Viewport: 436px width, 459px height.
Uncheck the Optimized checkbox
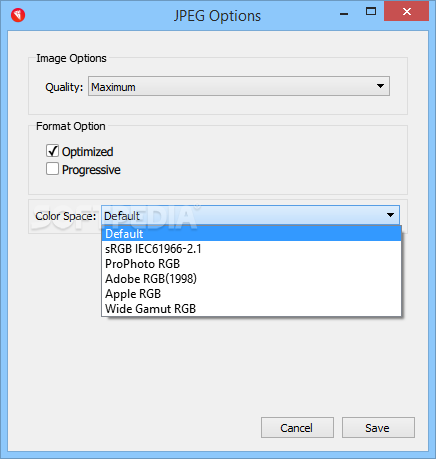point(52,151)
